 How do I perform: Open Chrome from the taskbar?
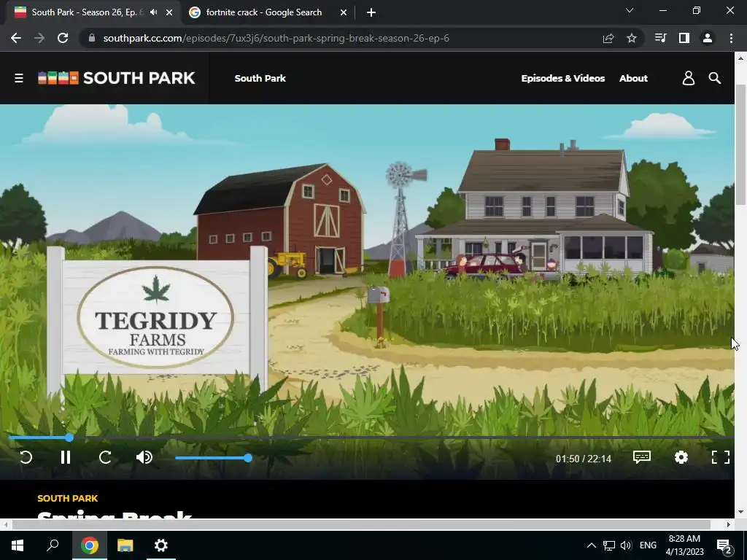[x=90, y=545]
